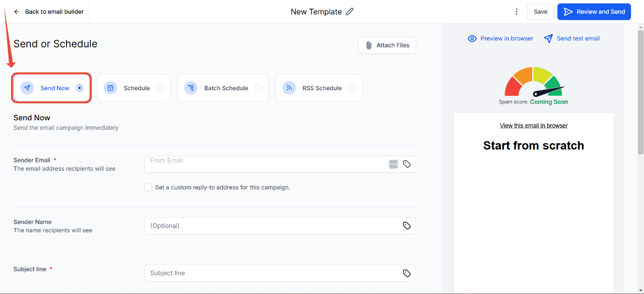644x294 pixels.
Task: Click the page vertical scrollbar thumb
Action: (x=641, y=91)
